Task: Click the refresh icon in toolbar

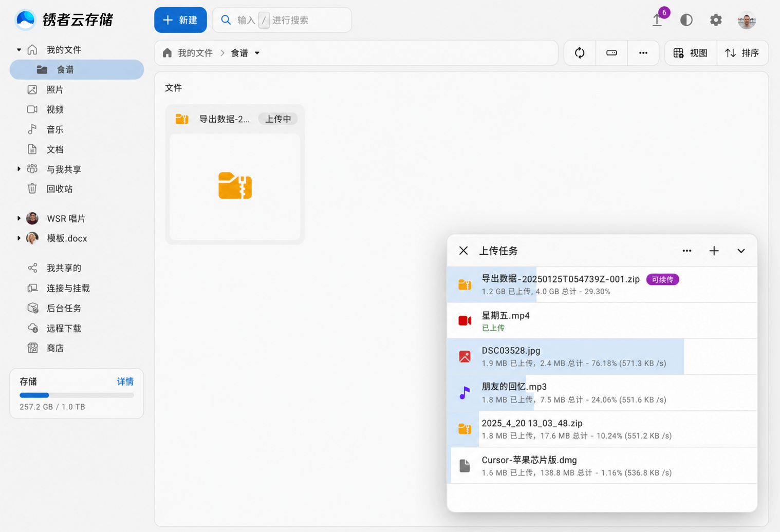Action: tap(580, 53)
